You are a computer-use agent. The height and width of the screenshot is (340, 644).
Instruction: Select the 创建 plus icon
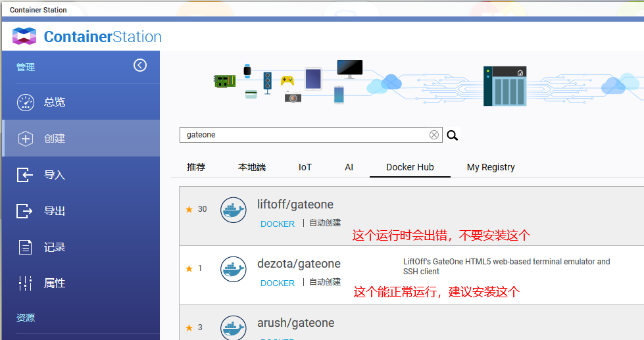(26, 139)
